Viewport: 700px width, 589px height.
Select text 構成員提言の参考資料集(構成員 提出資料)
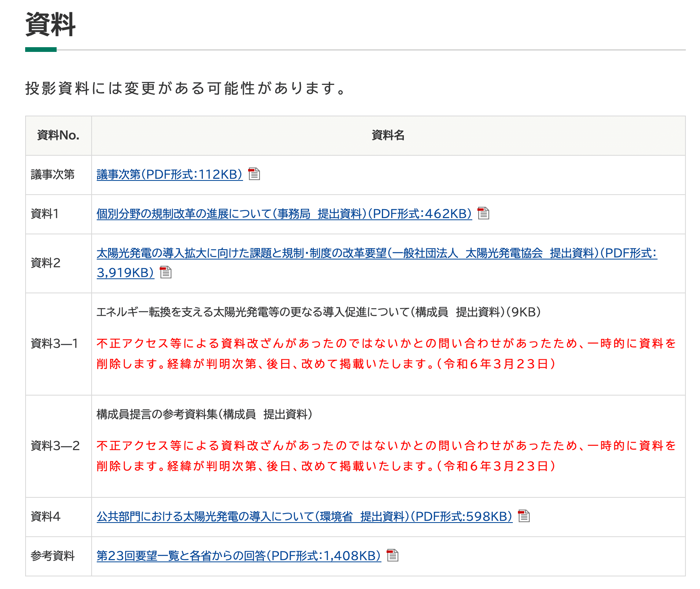[x=204, y=414]
